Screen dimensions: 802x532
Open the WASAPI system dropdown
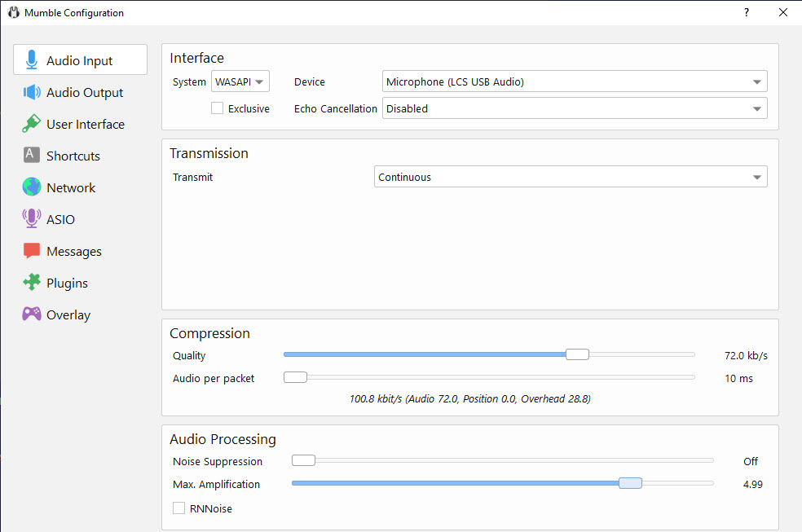click(x=240, y=81)
